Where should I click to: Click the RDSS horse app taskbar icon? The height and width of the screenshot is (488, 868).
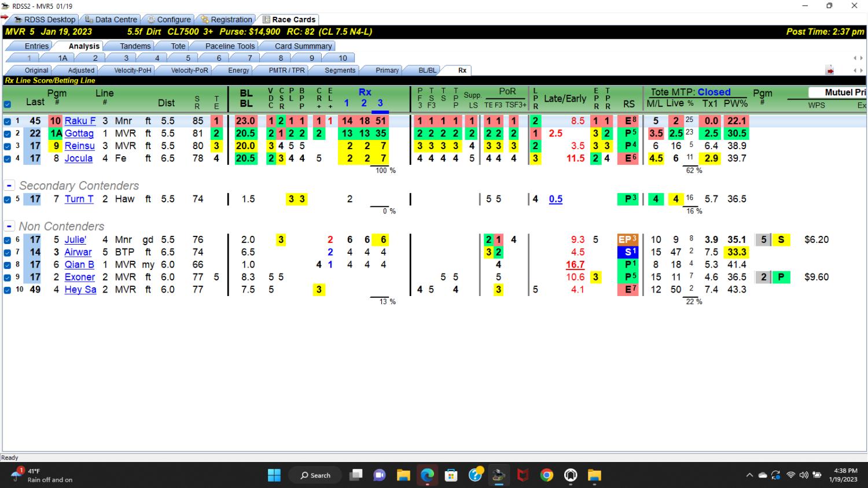coord(499,475)
